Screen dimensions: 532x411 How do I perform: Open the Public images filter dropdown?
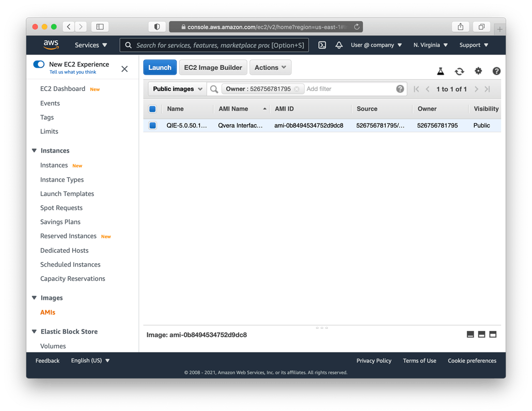click(x=178, y=88)
